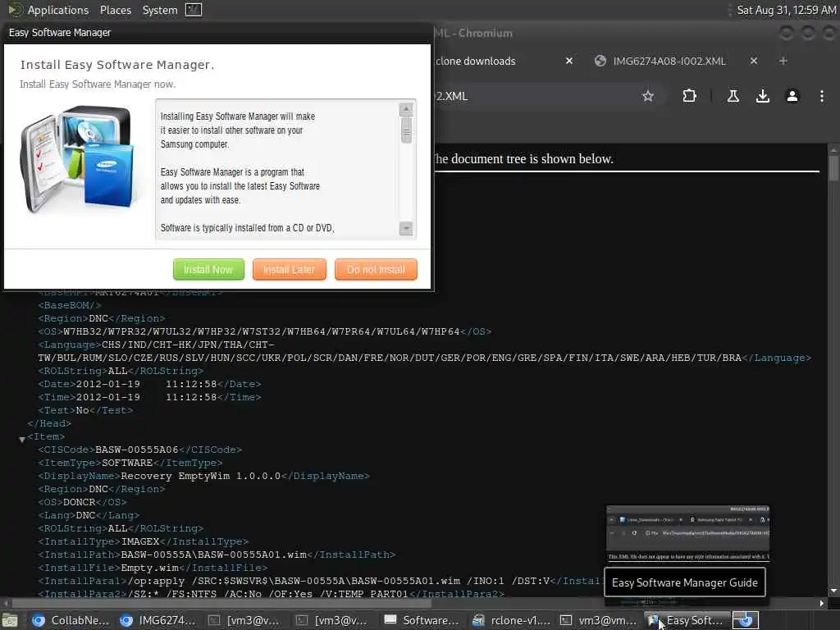This screenshot has height=630, width=840.
Task: Open a new Chromium tab
Action: tap(783, 61)
